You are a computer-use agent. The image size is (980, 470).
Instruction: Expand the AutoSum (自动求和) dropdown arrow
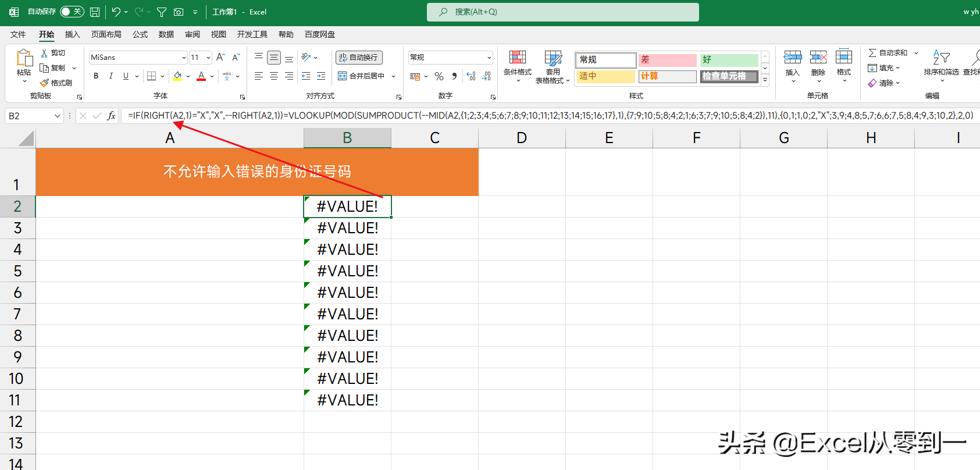[916, 53]
